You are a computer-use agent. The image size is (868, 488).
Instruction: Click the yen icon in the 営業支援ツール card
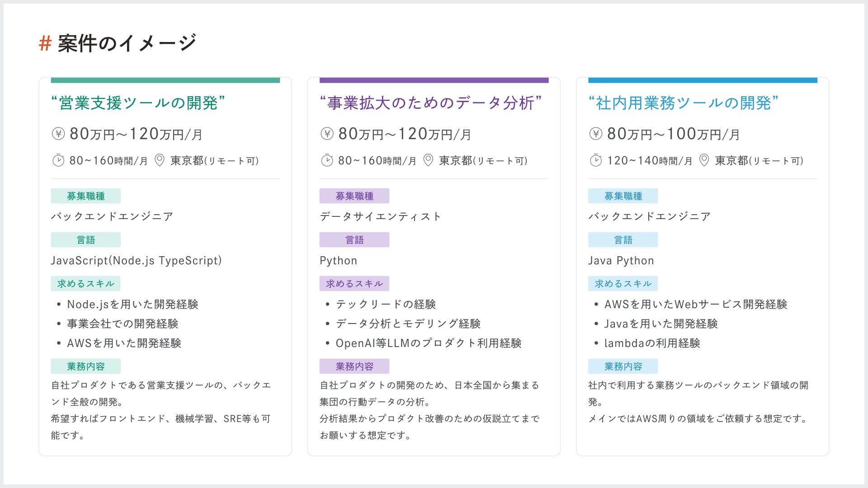[58, 134]
